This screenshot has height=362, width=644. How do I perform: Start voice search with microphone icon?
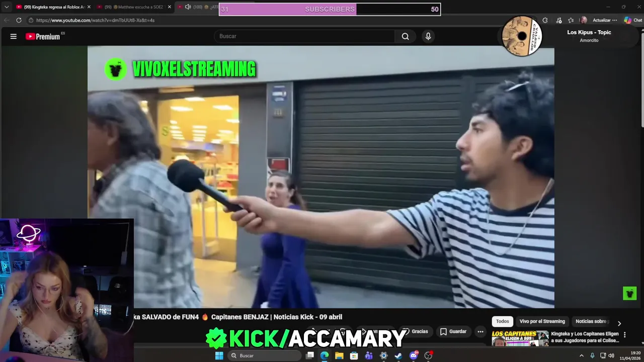428,36
